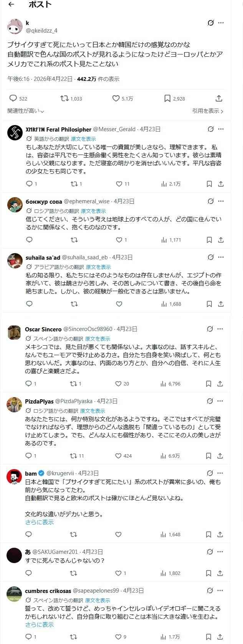Open more options on main post
243x644 pixels.
(221, 23)
